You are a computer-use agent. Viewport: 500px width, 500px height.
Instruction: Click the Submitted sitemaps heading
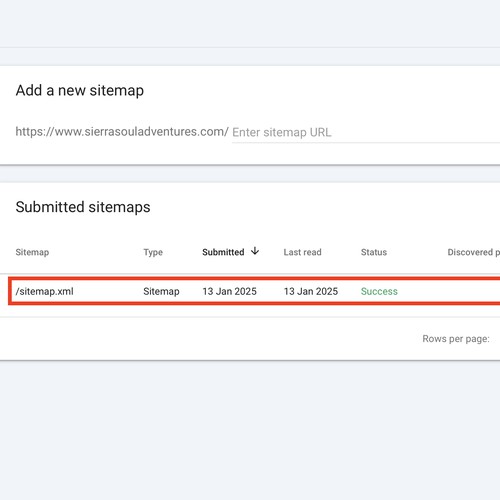pyautogui.click(x=83, y=207)
